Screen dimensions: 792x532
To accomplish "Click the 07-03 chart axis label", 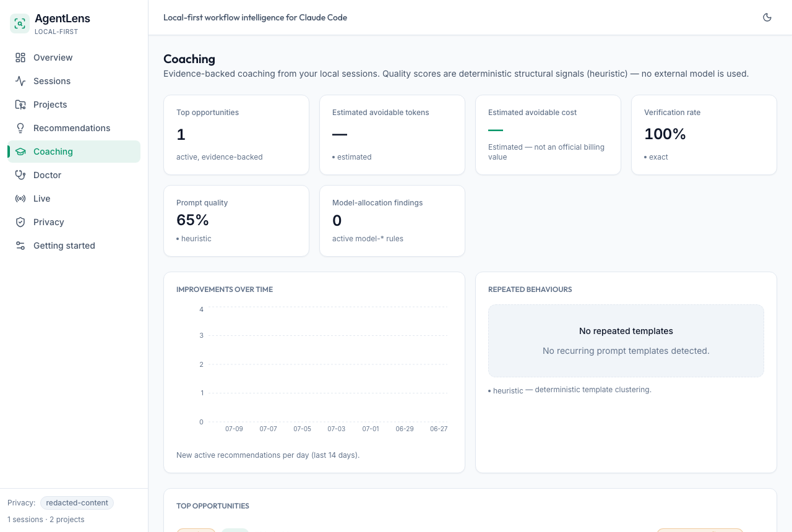I will point(337,429).
